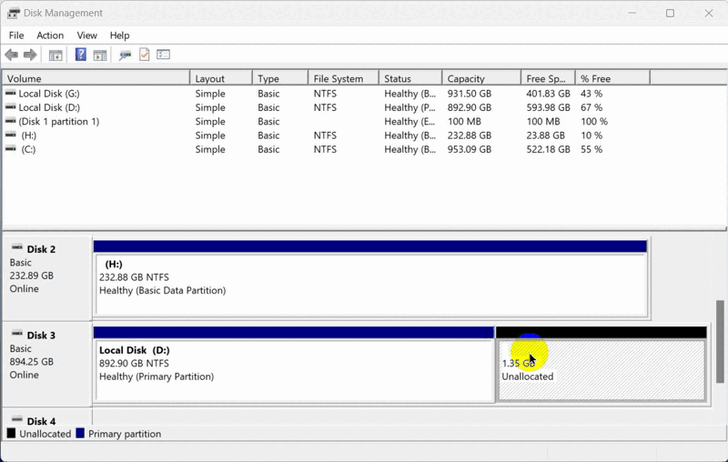The width and height of the screenshot is (728, 462).
Task: Click the '10 %' free percentage cell
Action: point(591,135)
